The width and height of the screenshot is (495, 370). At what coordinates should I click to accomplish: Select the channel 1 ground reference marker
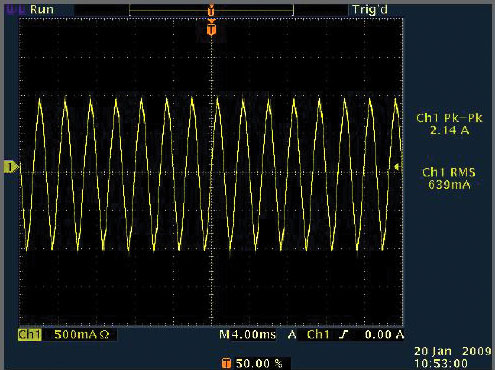click(x=11, y=167)
